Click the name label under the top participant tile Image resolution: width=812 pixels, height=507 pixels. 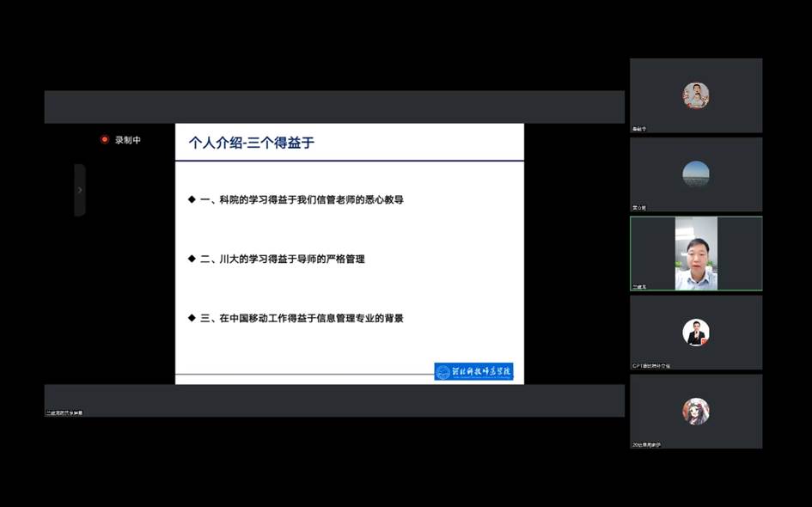[x=639, y=129]
